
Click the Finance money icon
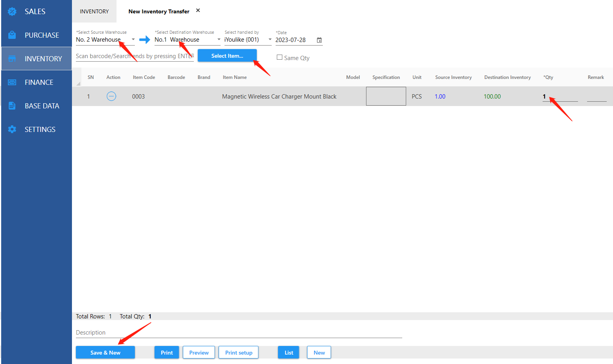pos(12,82)
